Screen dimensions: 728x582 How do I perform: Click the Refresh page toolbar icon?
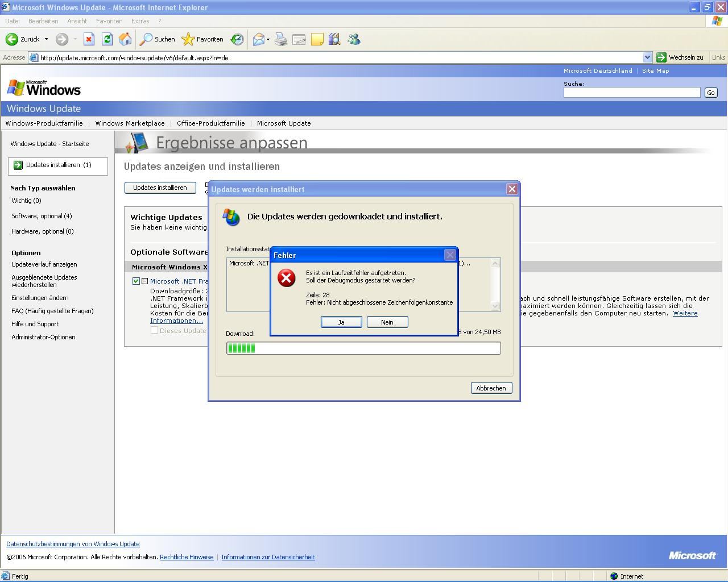(x=107, y=39)
